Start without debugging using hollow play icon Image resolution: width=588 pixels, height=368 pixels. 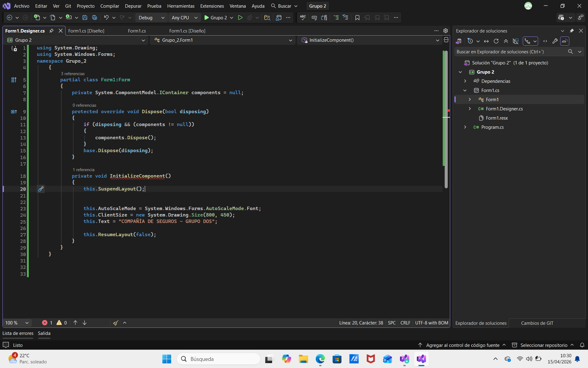tap(240, 18)
